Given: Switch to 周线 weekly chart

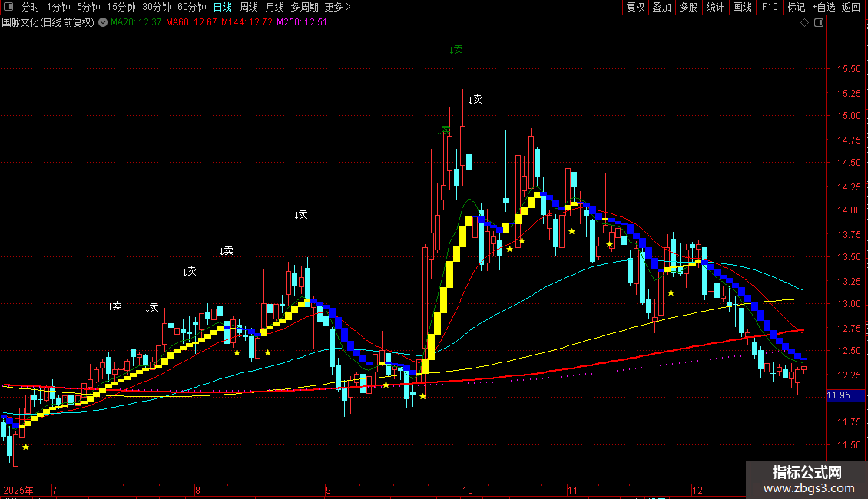Looking at the screenshot, I should [249, 7].
